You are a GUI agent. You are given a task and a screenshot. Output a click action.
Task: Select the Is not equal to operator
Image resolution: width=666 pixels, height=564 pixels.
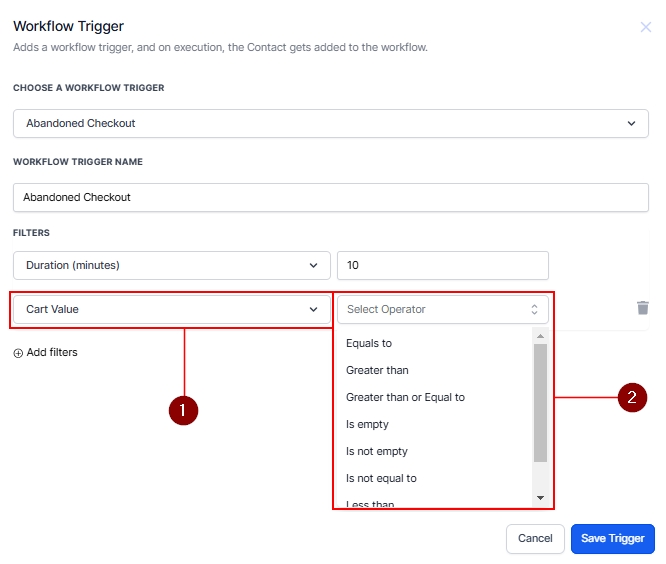pos(381,478)
